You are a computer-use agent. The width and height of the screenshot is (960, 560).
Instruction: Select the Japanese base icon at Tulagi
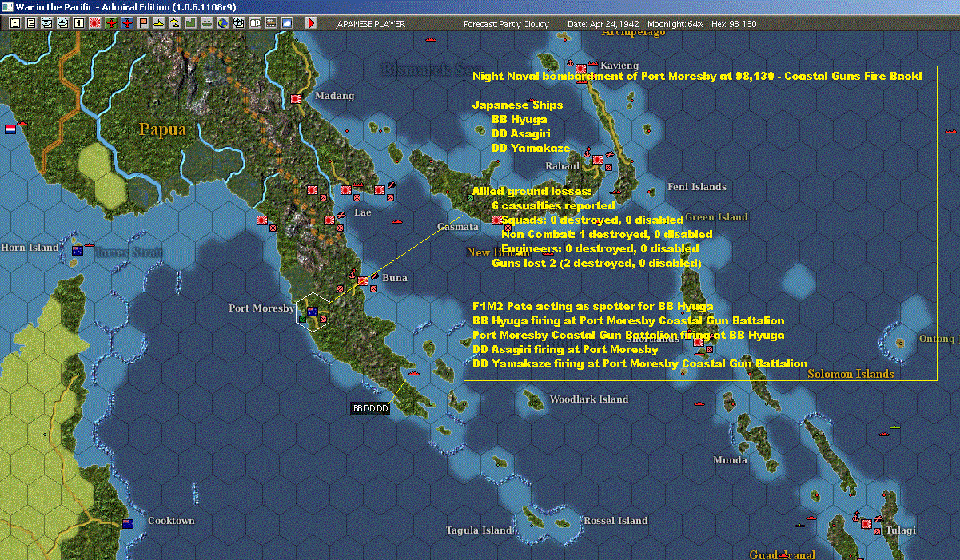866,523
